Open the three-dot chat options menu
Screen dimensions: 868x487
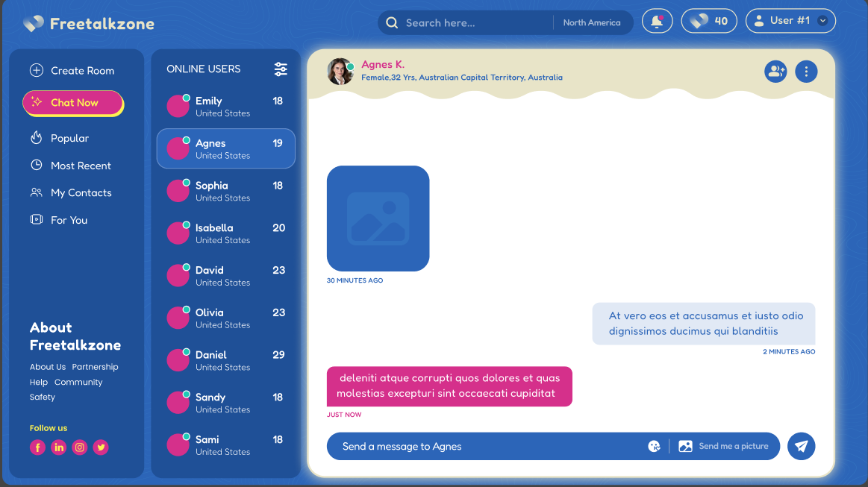coord(806,72)
